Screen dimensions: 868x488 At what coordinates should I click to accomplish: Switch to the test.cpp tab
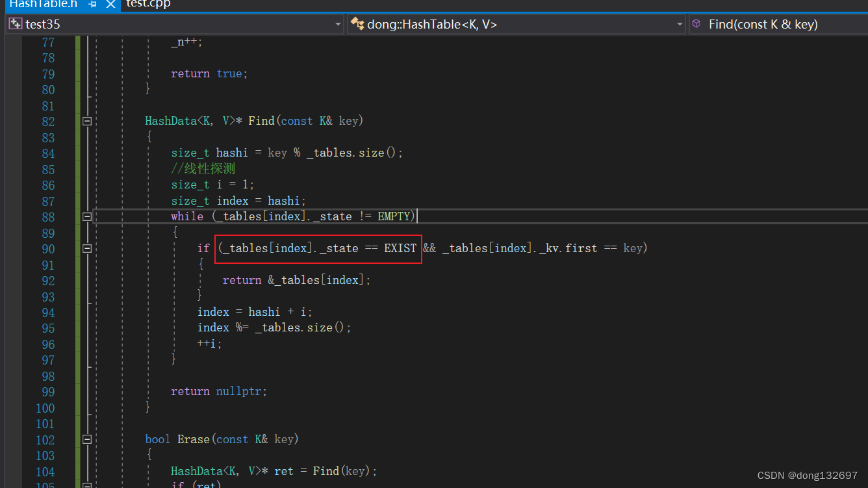click(148, 3)
